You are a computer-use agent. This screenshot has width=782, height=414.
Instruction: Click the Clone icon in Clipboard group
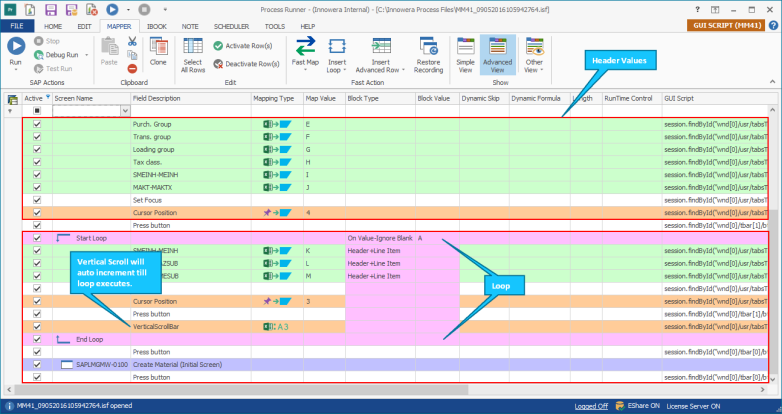pyautogui.click(x=158, y=47)
